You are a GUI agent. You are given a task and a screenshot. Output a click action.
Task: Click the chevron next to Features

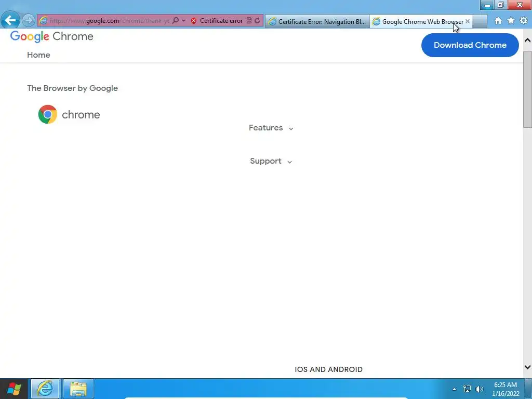291,129
